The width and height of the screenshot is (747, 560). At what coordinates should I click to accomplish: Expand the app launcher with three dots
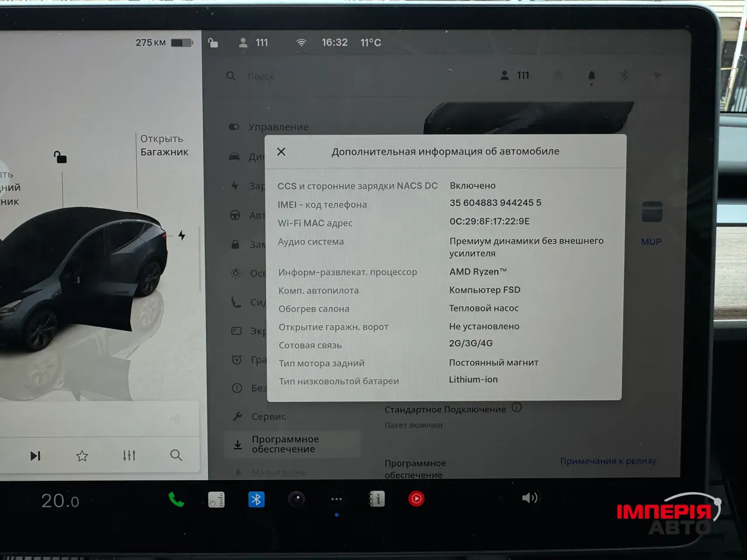tap(336, 499)
